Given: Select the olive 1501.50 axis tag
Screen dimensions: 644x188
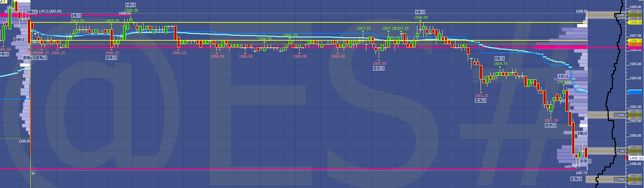Looking at the screenshot, I should coord(635,115).
